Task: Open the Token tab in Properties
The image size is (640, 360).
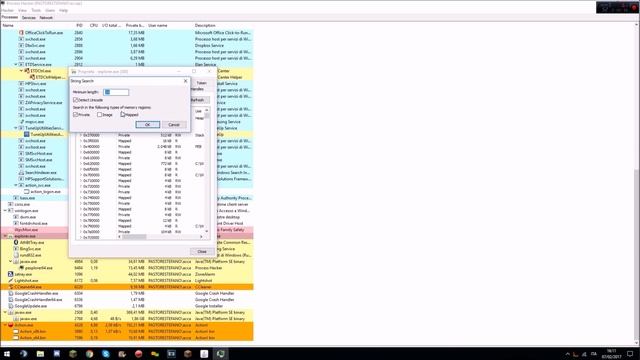Action: (x=201, y=83)
